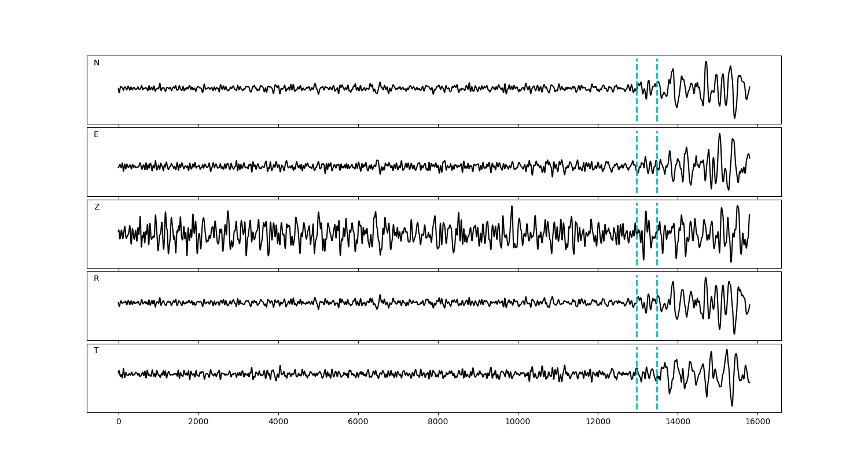Click the 10000 x-axis tick label
868x463 pixels.
click(x=518, y=422)
